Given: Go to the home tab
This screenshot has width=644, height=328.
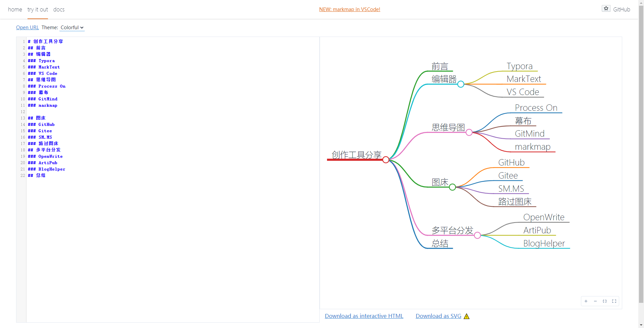Looking at the screenshot, I should (15, 9).
